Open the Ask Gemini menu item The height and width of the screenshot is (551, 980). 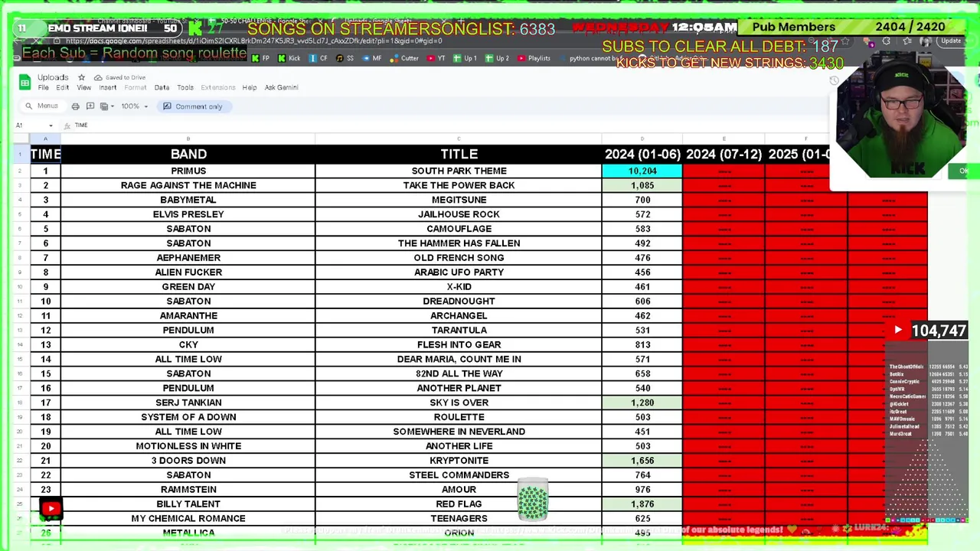point(281,88)
